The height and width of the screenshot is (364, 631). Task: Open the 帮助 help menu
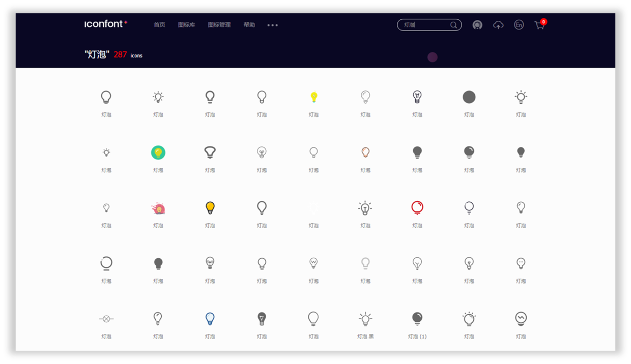[249, 24]
